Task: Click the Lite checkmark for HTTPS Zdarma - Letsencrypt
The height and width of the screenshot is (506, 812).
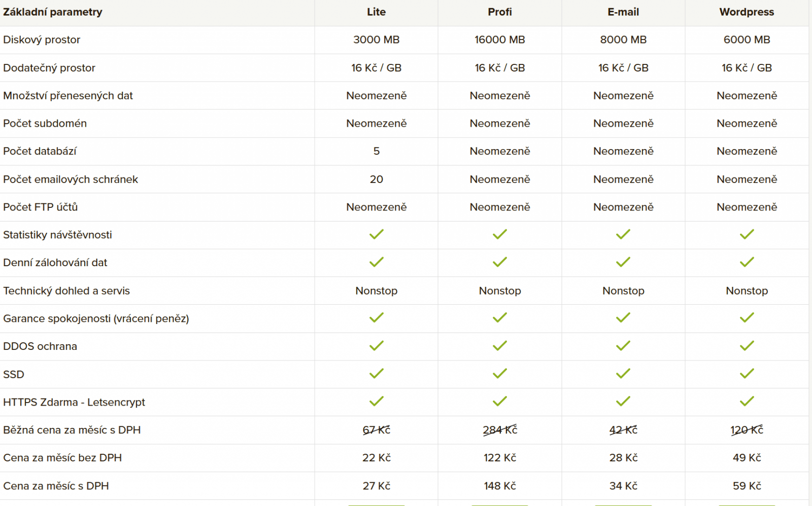Action: [x=377, y=402]
